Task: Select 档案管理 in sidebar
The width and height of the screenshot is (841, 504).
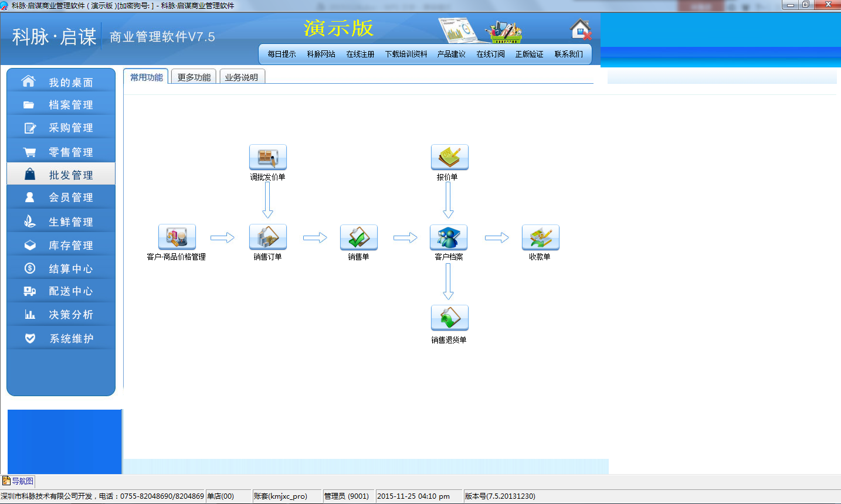Action: (x=61, y=105)
